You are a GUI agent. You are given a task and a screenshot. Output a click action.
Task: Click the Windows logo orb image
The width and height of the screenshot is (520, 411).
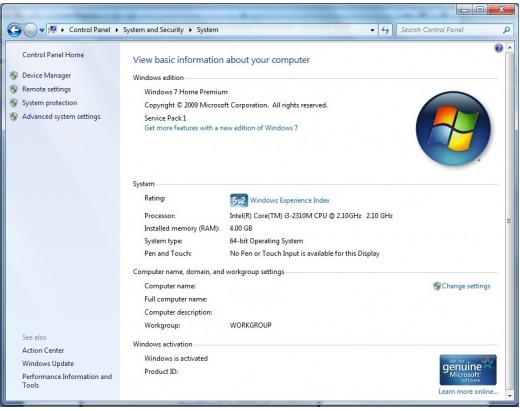[x=453, y=129]
